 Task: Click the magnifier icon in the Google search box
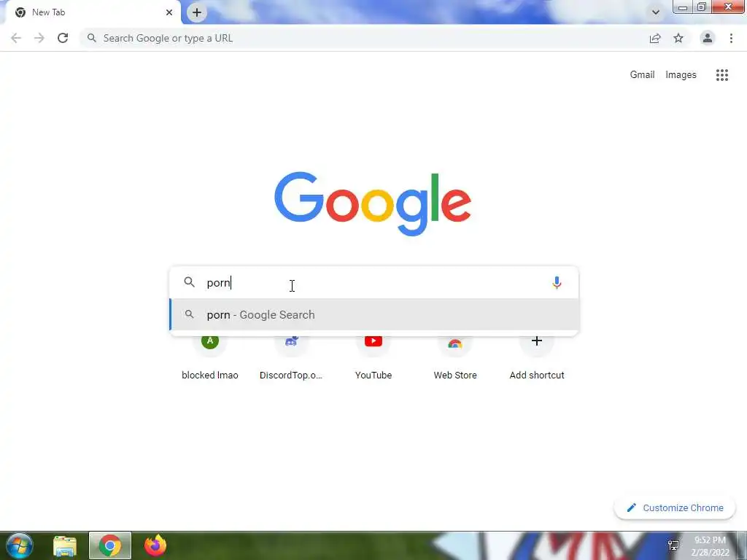(189, 282)
